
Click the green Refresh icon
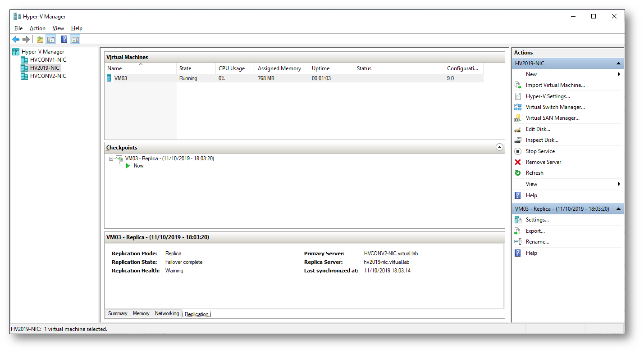[x=518, y=173]
